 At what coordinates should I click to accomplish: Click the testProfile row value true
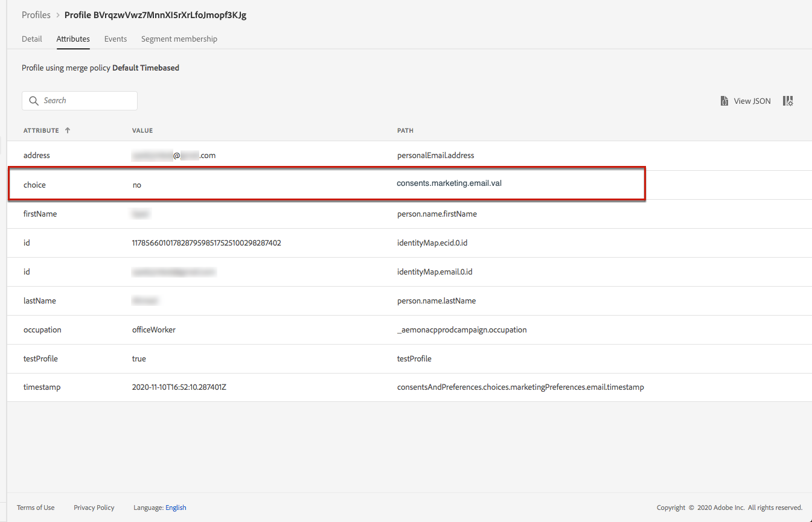[x=139, y=358]
